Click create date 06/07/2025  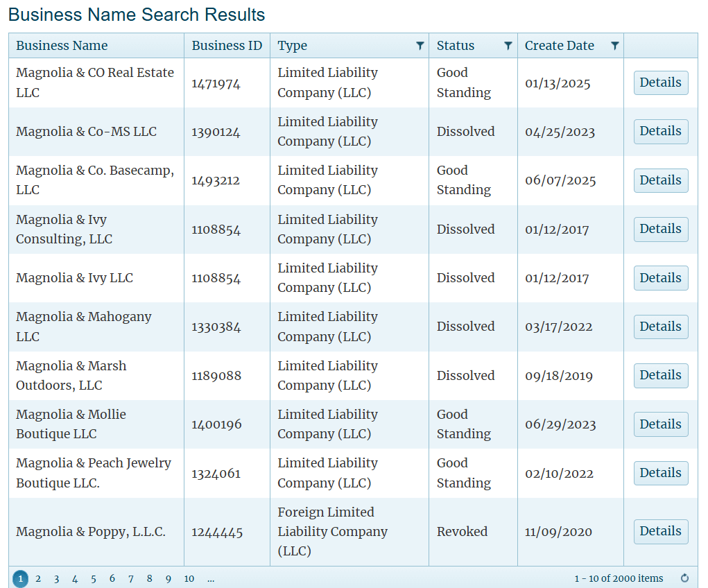[560, 181]
